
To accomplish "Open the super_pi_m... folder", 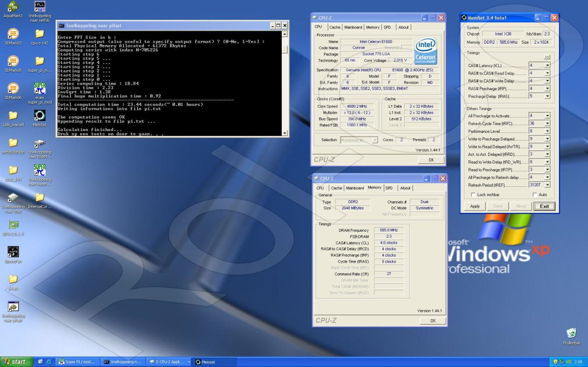I will (x=40, y=64).
